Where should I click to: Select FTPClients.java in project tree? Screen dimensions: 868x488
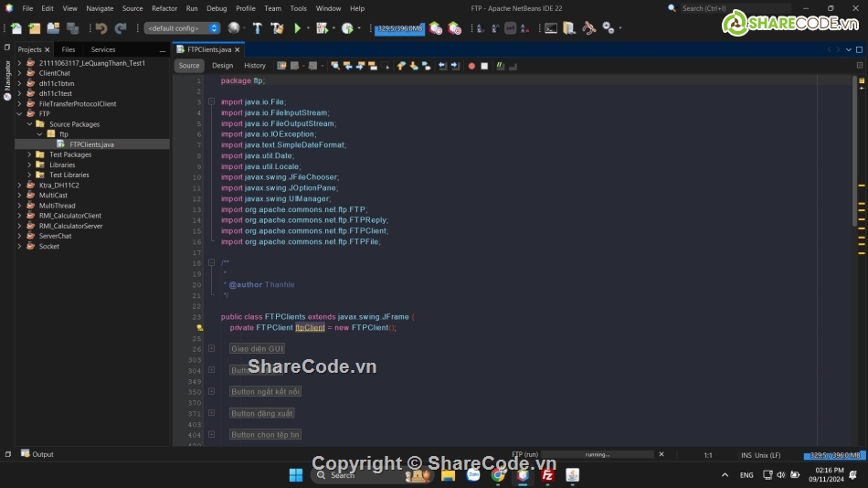coord(91,144)
